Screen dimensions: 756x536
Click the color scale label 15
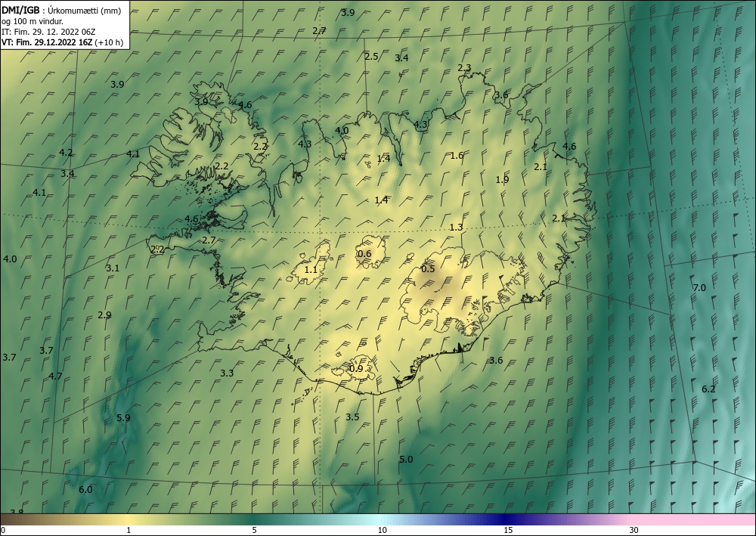(x=508, y=530)
